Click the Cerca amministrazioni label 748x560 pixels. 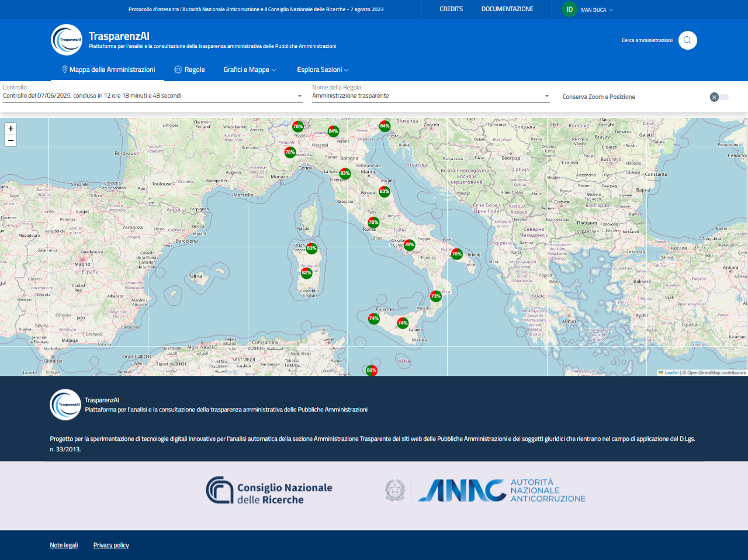click(x=647, y=40)
